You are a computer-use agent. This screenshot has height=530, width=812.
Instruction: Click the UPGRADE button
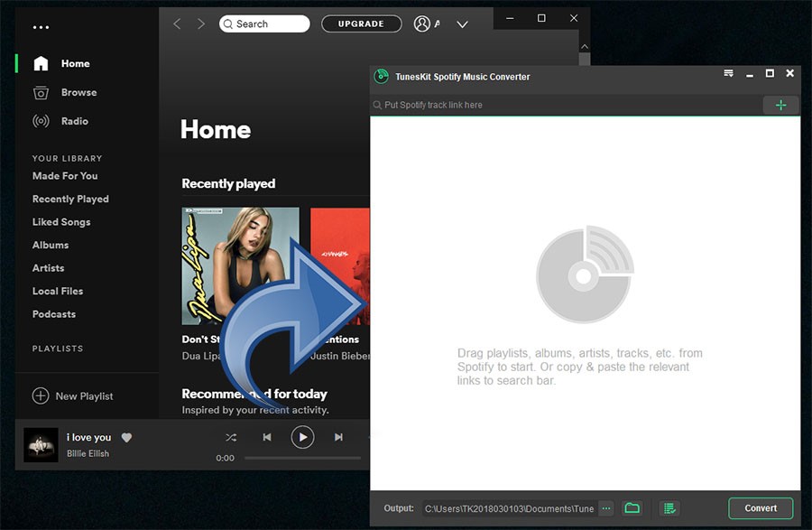coord(361,23)
